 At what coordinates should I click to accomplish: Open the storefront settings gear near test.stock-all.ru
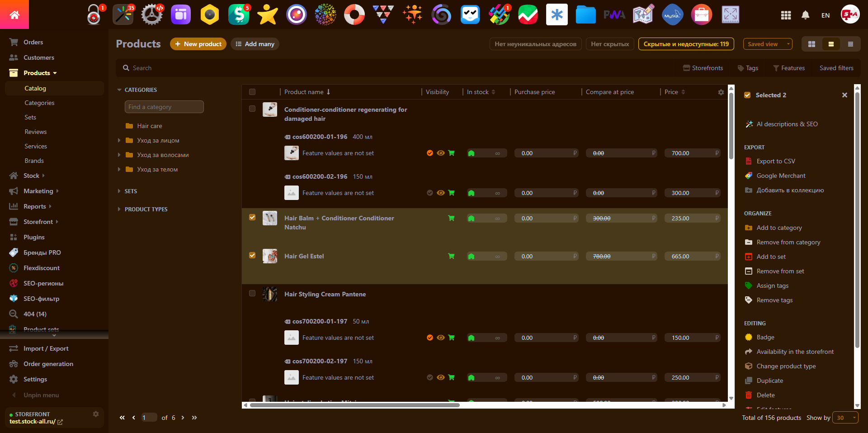[x=96, y=414]
